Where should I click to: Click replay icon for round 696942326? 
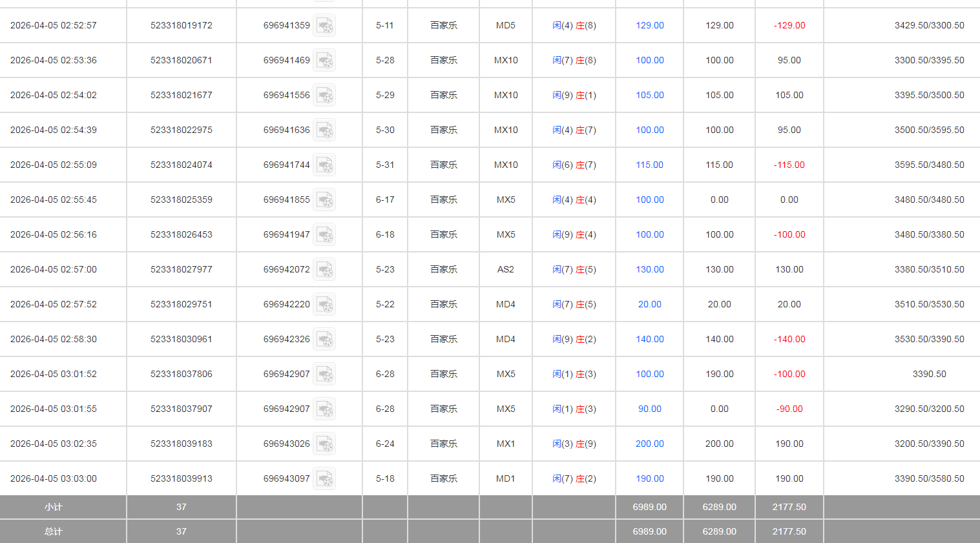324,340
